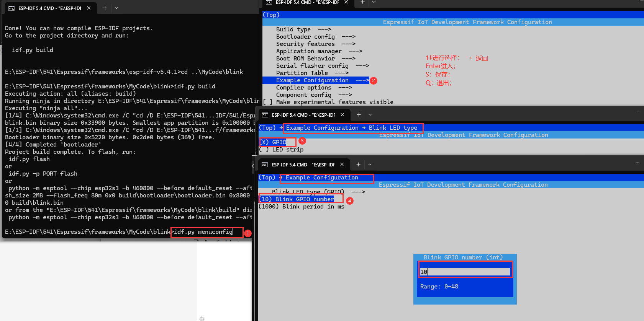The image size is (644, 321).
Task: Click the 'idf.py build' hint line in the left terminal
Action: tap(33, 50)
